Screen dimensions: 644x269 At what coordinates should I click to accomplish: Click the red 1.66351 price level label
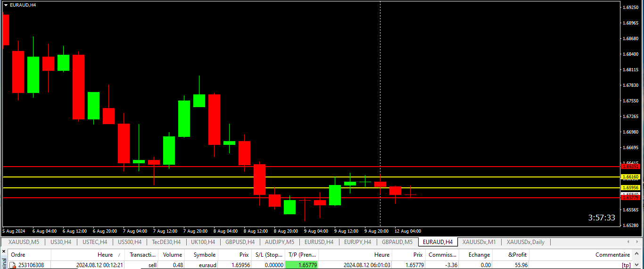[630, 167]
